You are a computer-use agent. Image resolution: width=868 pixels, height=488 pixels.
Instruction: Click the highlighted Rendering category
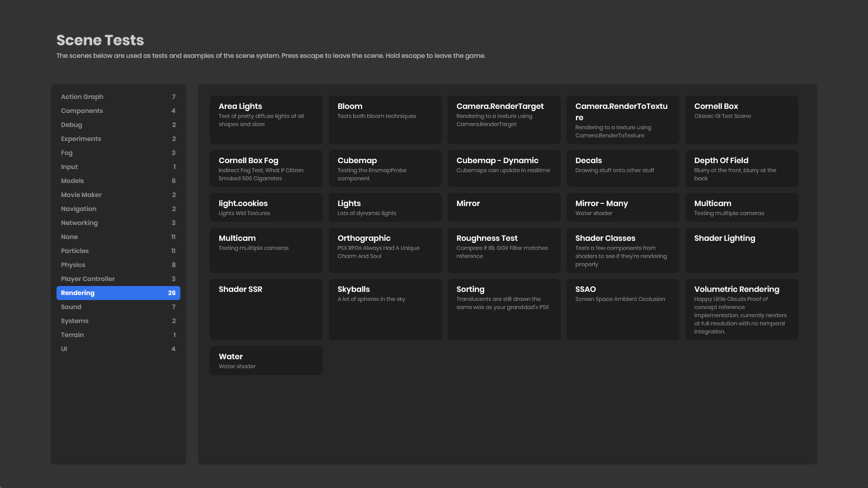point(118,293)
